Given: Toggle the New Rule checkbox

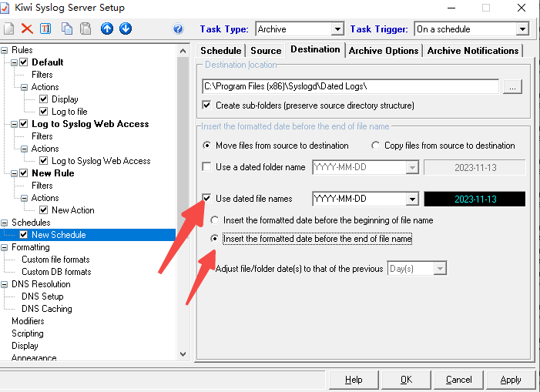Looking at the screenshot, I should point(23,173).
